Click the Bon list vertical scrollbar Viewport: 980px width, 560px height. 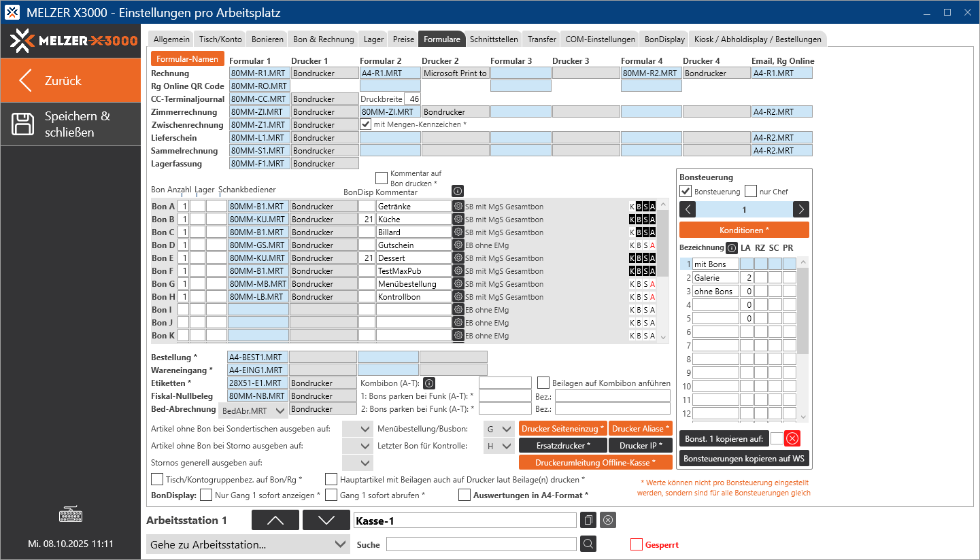pos(664,270)
